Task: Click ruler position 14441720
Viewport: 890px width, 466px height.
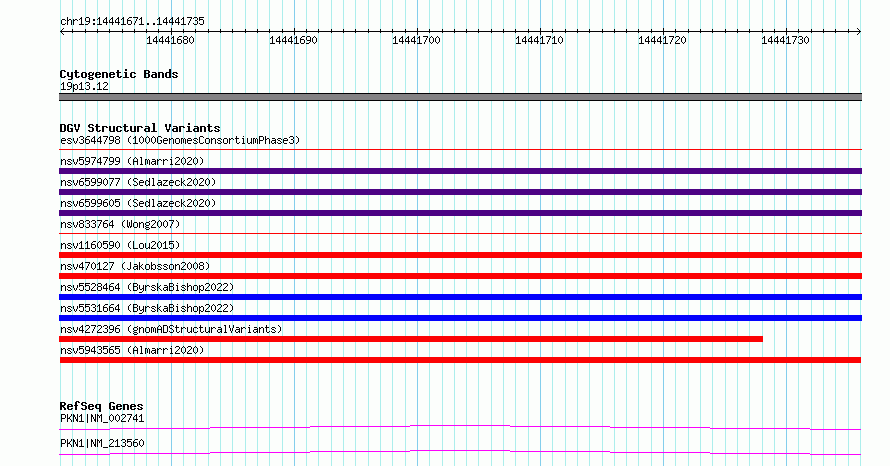Action: coord(662,40)
